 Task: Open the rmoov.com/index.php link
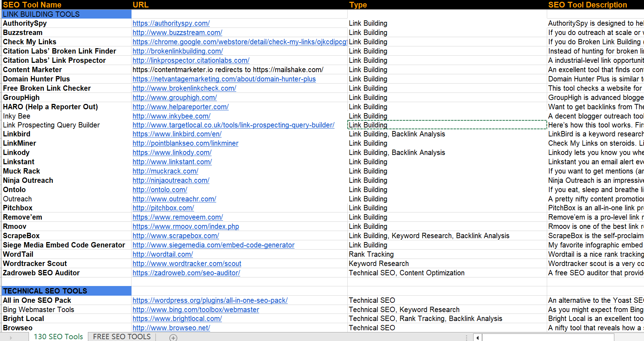tap(186, 226)
